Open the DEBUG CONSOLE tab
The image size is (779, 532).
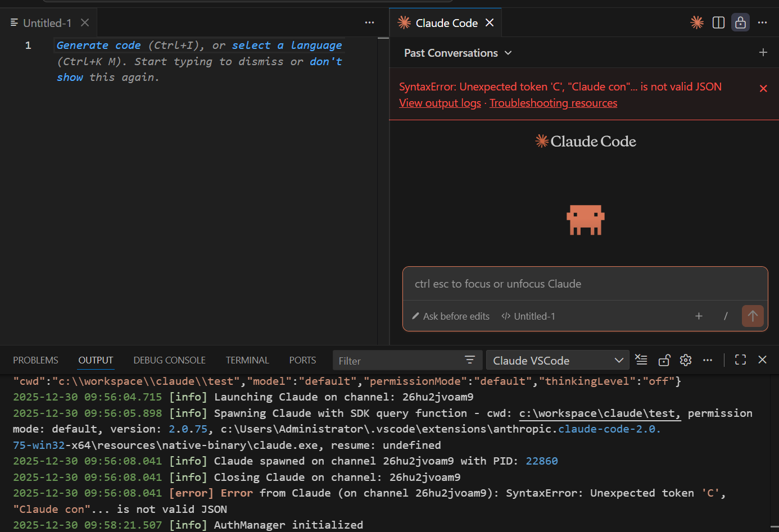[169, 360]
